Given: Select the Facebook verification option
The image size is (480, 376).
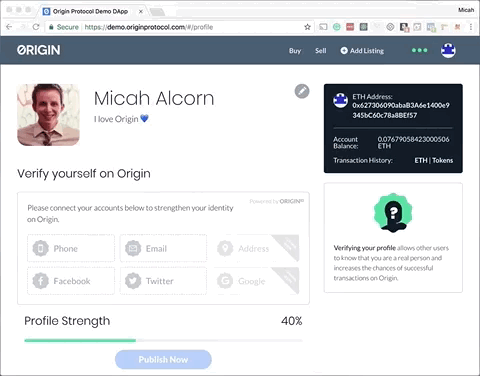Looking at the screenshot, I should pos(71,281).
